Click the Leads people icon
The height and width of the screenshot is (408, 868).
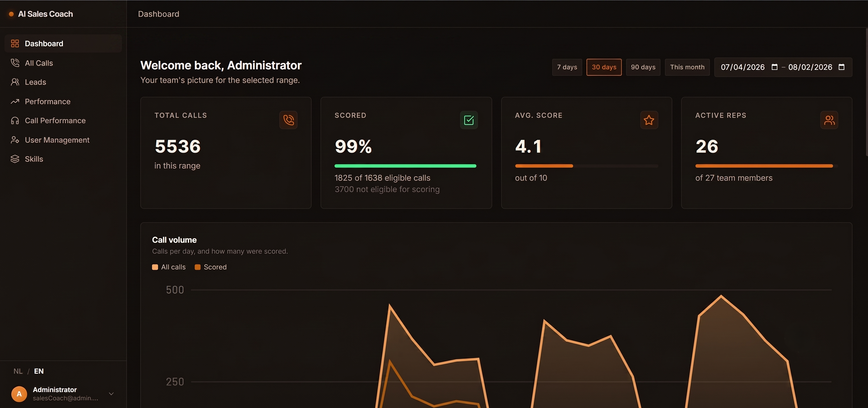15,82
